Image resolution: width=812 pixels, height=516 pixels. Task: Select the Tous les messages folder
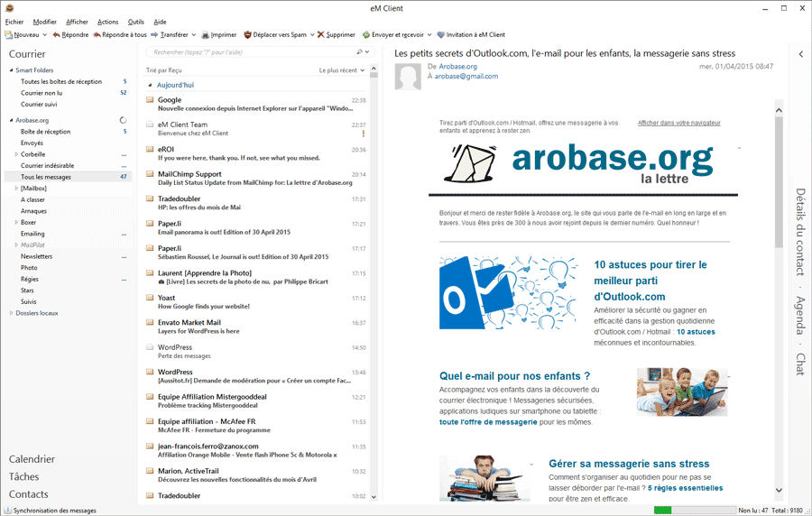coord(68,177)
